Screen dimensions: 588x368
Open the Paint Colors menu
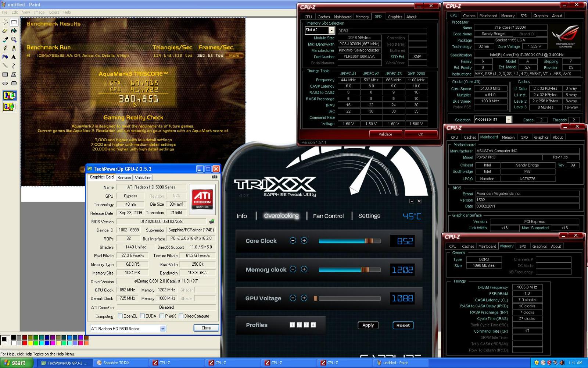54,12
